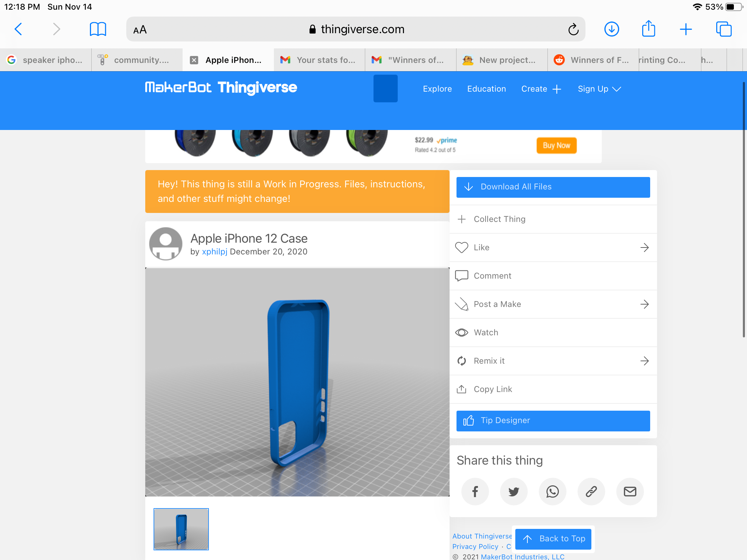Watch this thing via eye icon
This screenshot has height=560, width=747.
coord(462,333)
